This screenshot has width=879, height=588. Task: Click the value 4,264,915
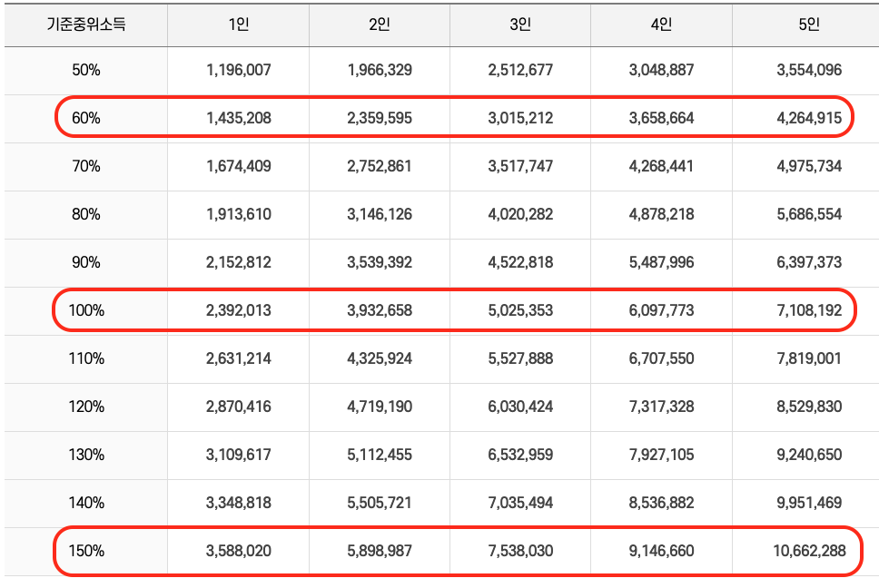tap(809, 118)
